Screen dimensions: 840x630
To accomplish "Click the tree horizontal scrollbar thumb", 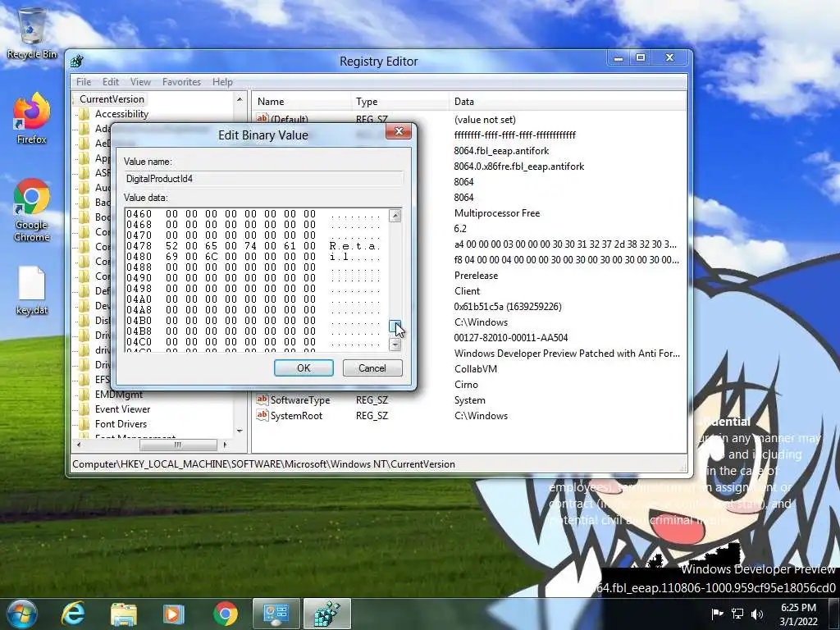I will (x=178, y=445).
